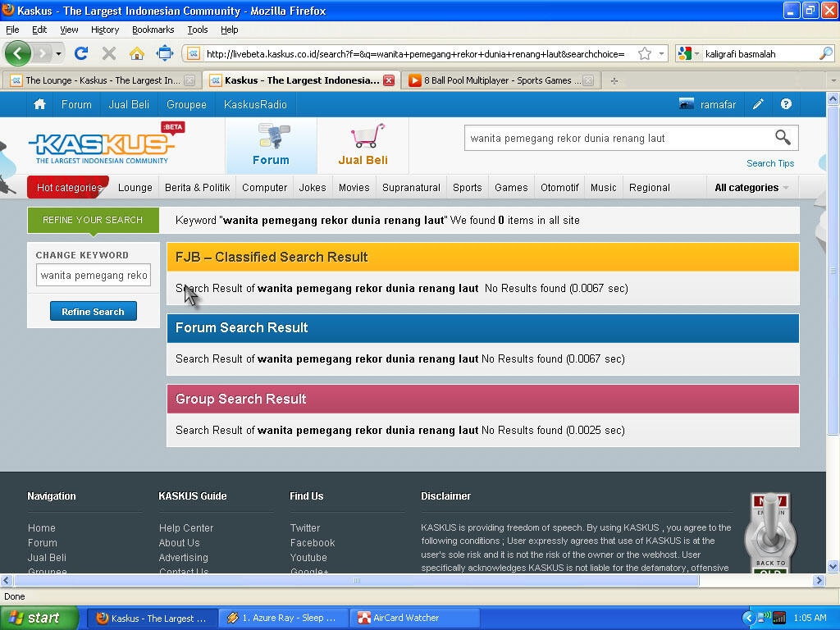
Task: Click the stop loading X icon
Action: click(x=109, y=53)
